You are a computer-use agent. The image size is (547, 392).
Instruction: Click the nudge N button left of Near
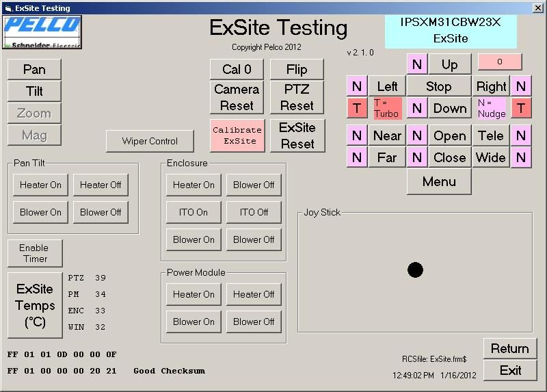click(x=356, y=135)
